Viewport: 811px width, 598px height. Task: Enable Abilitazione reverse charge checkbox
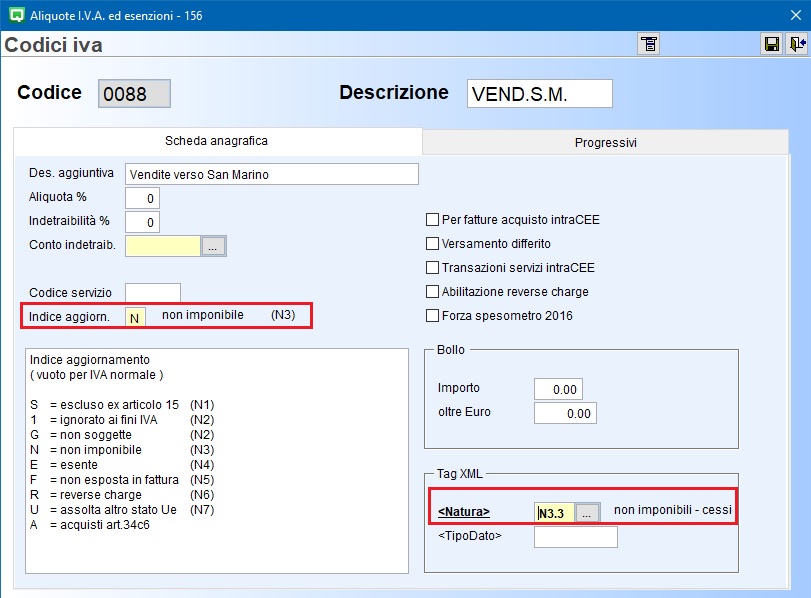tap(432, 292)
